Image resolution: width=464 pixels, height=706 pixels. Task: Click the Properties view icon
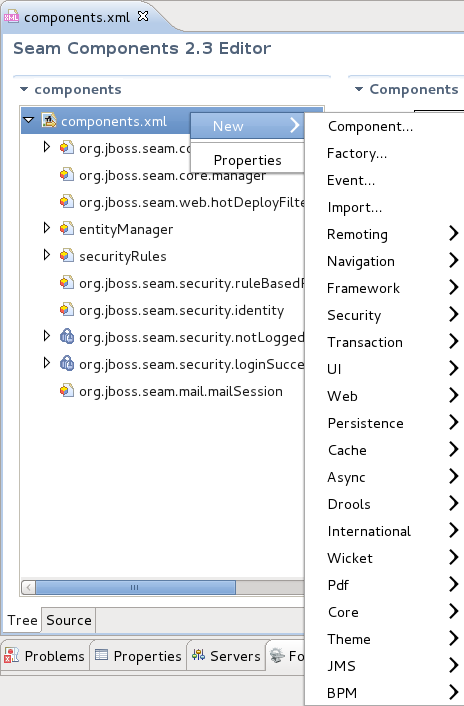102,655
